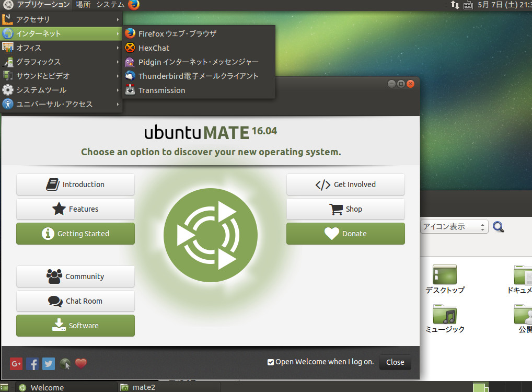Open the アプリケーション menu
Viewport: 532px width, 392px height.
[x=37, y=5]
